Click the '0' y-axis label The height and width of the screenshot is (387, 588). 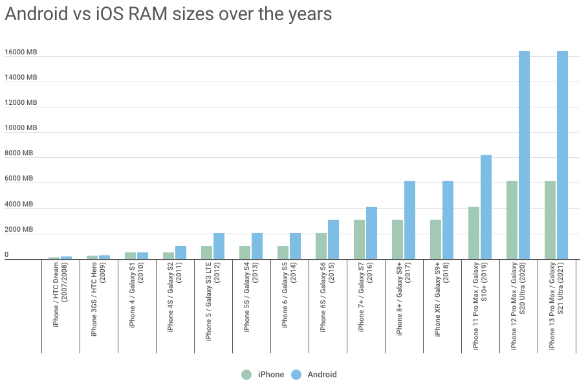[6, 254]
